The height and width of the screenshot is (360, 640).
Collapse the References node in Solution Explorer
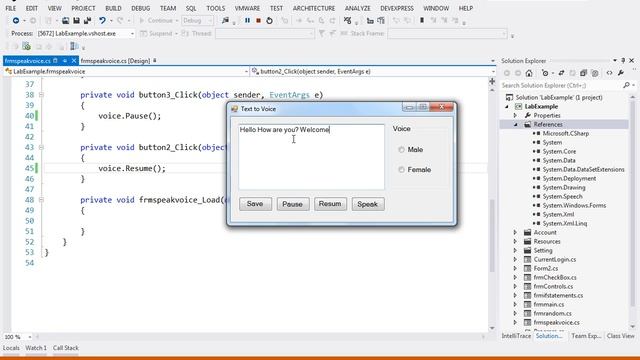[515, 124]
